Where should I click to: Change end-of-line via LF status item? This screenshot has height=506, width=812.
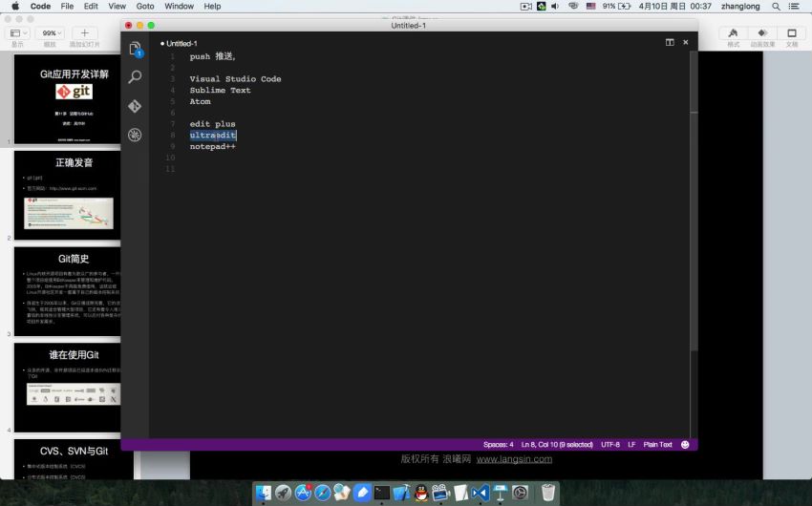631,445
